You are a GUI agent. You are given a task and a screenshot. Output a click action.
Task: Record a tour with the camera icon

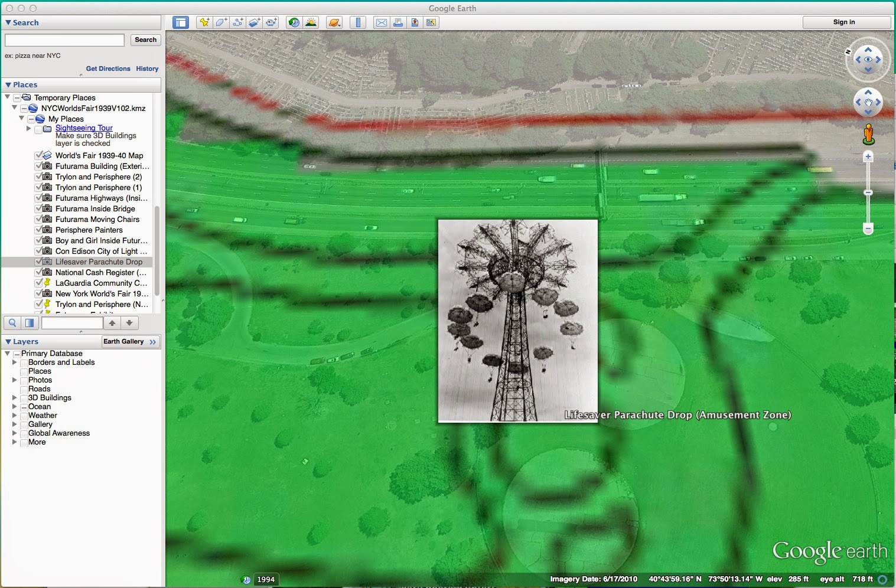tap(271, 22)
